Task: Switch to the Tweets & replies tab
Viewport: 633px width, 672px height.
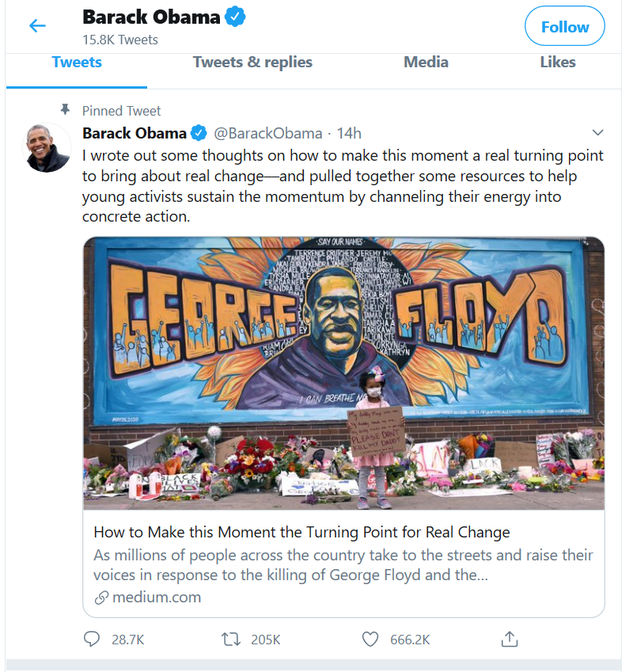Action: pos(252,63)
